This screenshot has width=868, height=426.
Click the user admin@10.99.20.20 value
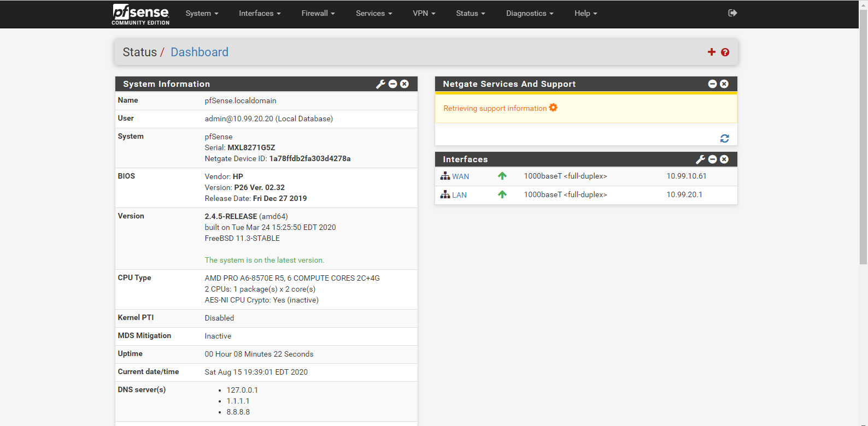pyautogui.click(x=269, y=119)
